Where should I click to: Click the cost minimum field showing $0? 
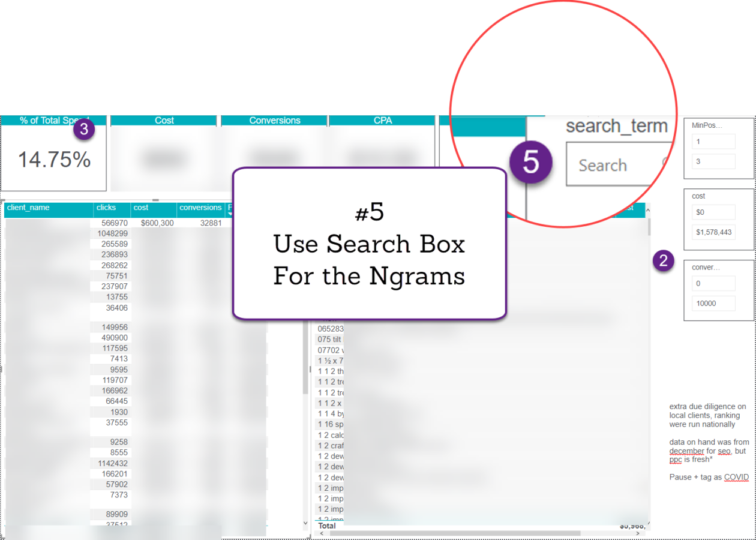[713, 212]
